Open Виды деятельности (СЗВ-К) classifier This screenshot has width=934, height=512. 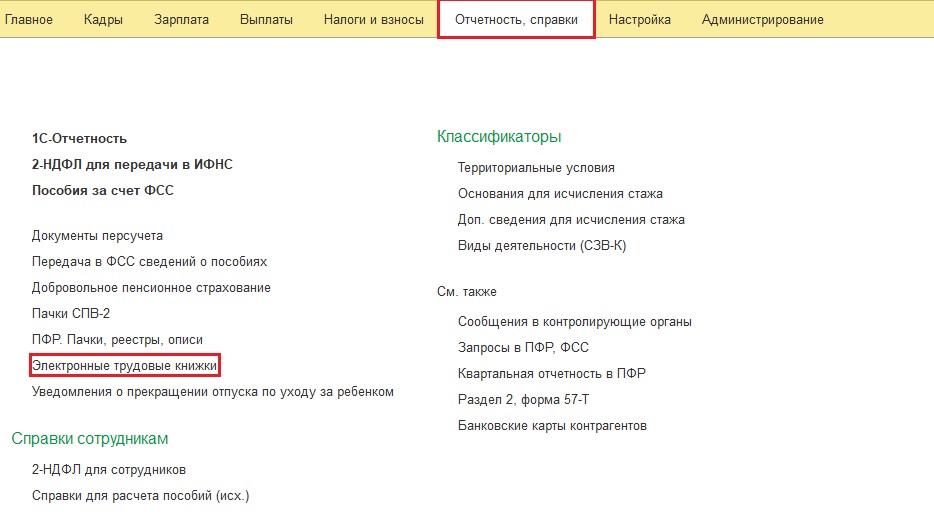pyautogui.click(x=542, y=246)
